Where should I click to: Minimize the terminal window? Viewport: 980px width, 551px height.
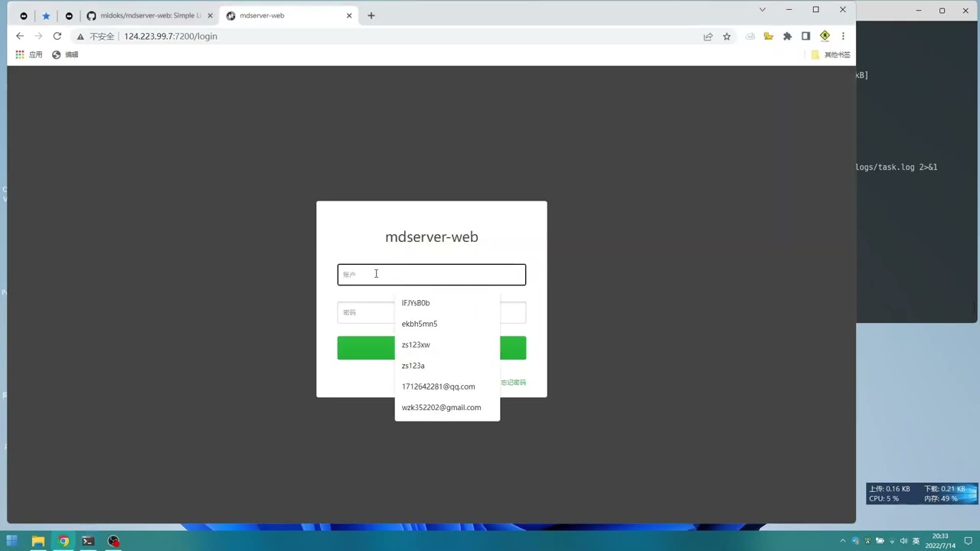(919, 10)
